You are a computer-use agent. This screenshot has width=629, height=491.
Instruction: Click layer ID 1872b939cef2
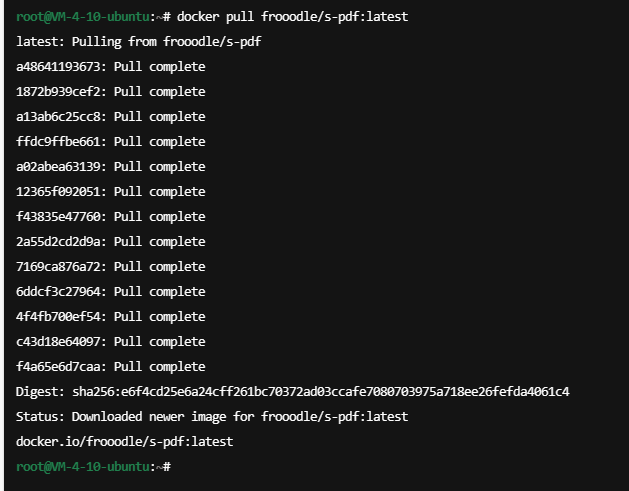tap(58, 91)
